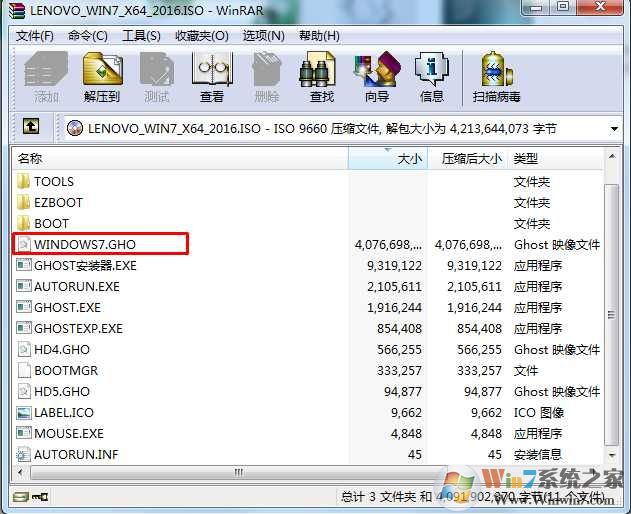Sort by the 名称 column header

click(180, 159)
